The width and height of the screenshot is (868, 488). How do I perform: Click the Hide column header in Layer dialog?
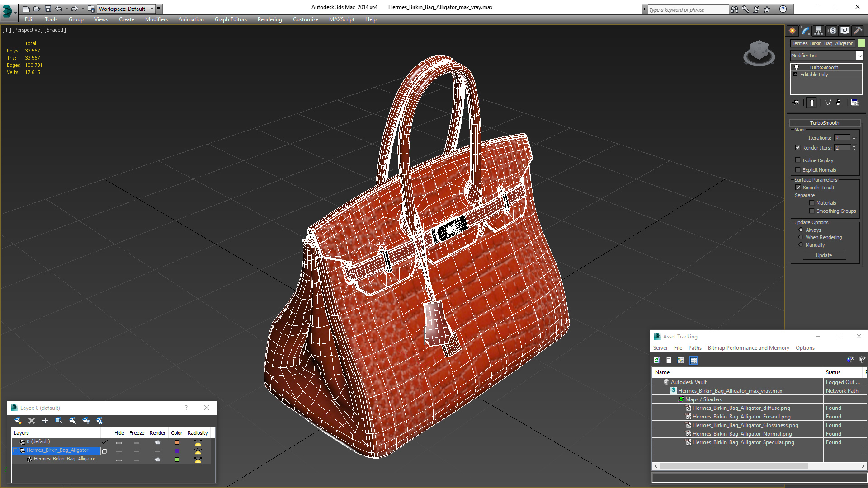(x=119, y=433)
